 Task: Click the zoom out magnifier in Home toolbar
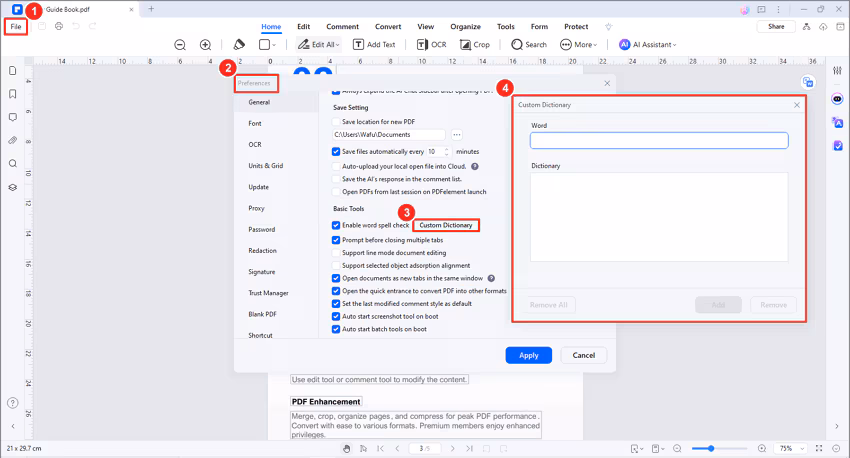[180, 45]
